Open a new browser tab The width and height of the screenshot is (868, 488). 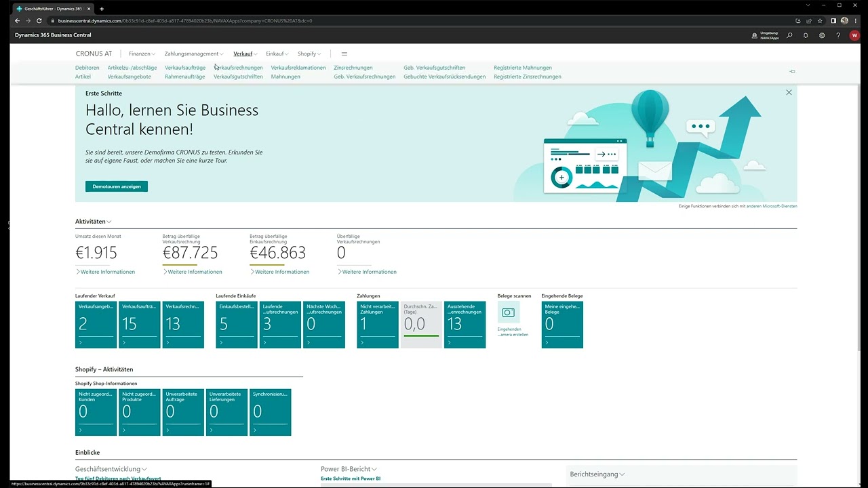pos(102,9)
